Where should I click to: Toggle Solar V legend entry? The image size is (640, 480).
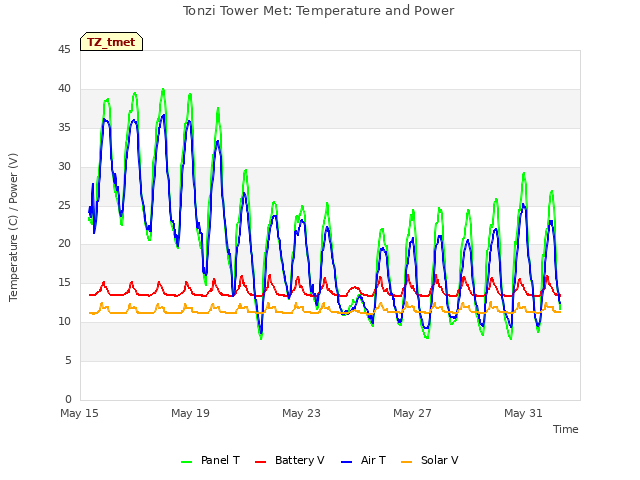429,460
